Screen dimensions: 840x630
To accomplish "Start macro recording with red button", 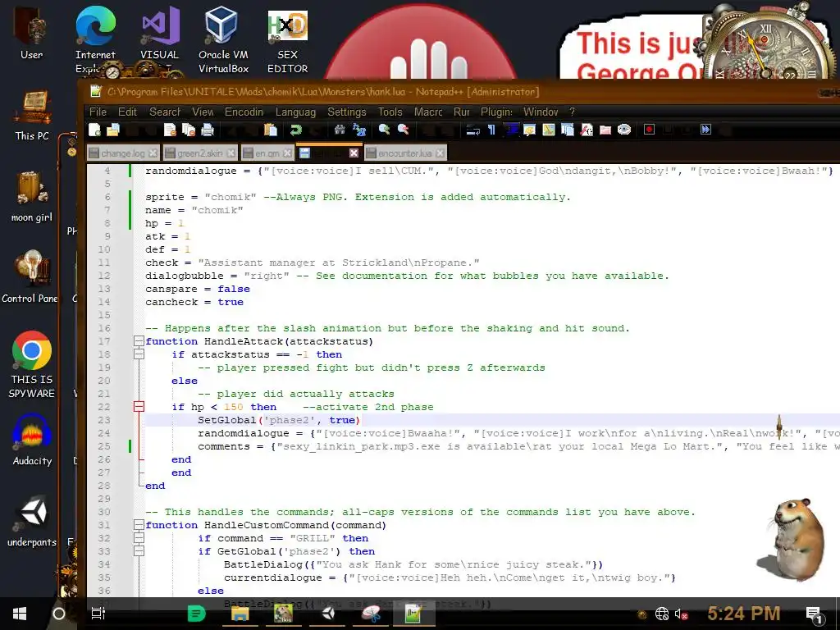I will click(650, 130).
